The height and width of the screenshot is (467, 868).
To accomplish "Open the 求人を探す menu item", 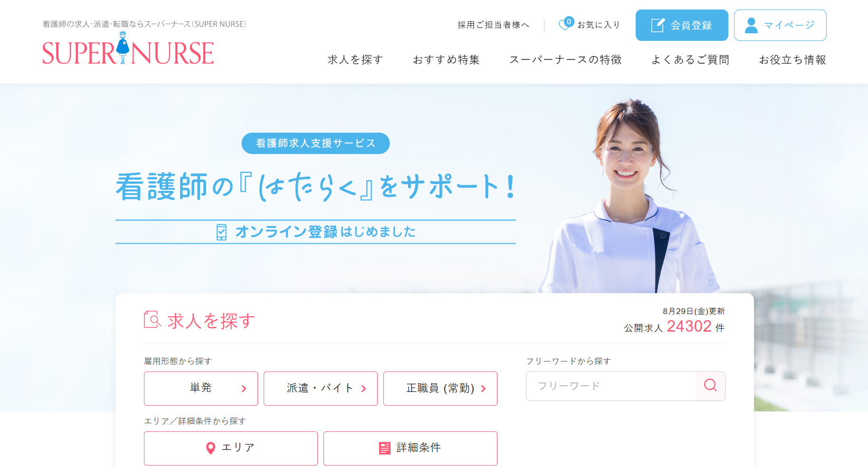I will 355,60.
